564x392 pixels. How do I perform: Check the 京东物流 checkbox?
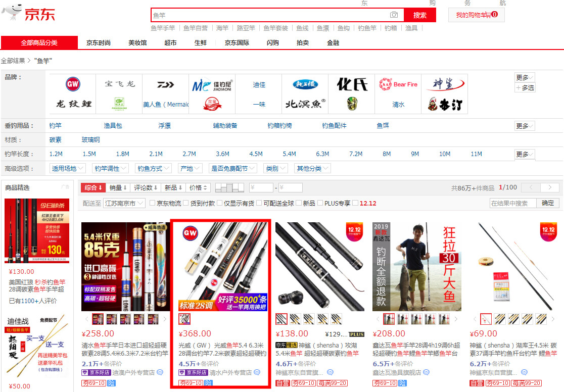click(152, 204)
